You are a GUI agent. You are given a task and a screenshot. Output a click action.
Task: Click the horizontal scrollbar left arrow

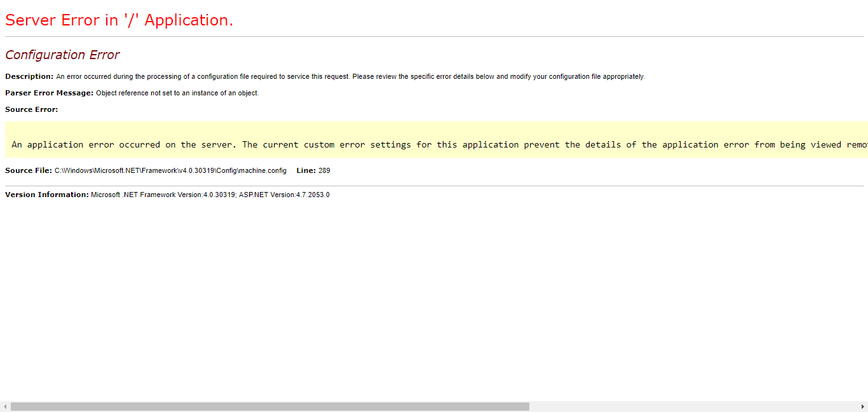point(5,406)
